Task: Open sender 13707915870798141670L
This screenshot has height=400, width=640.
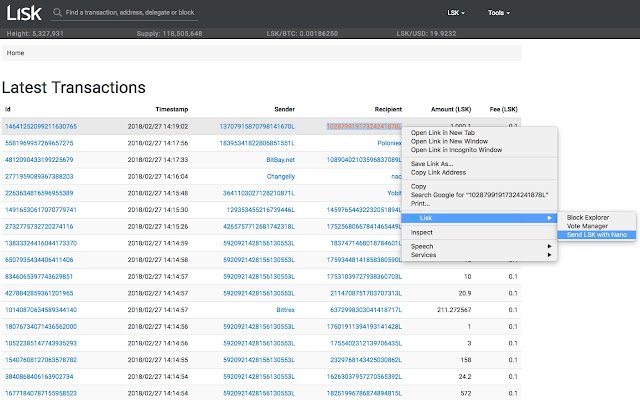Action: (x=257, y=127)
